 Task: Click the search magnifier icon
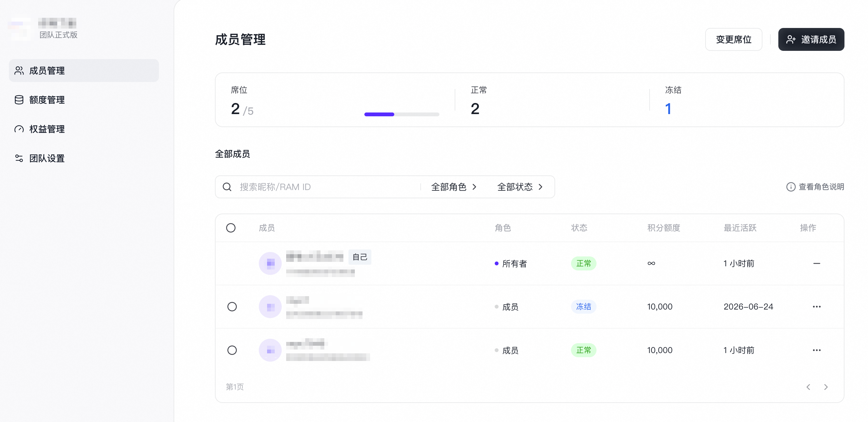coord(227,187)
